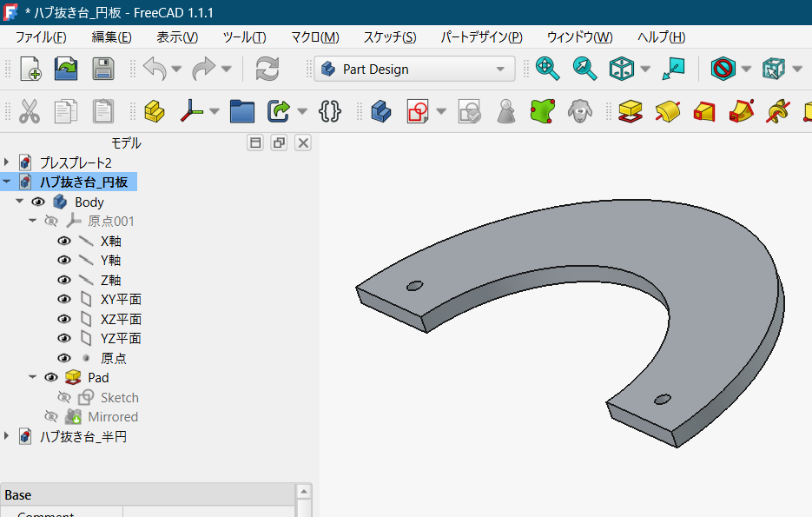This screenshot has height=517, width=812.
Task: Select the 原点 point item
Action: (114, 358)
